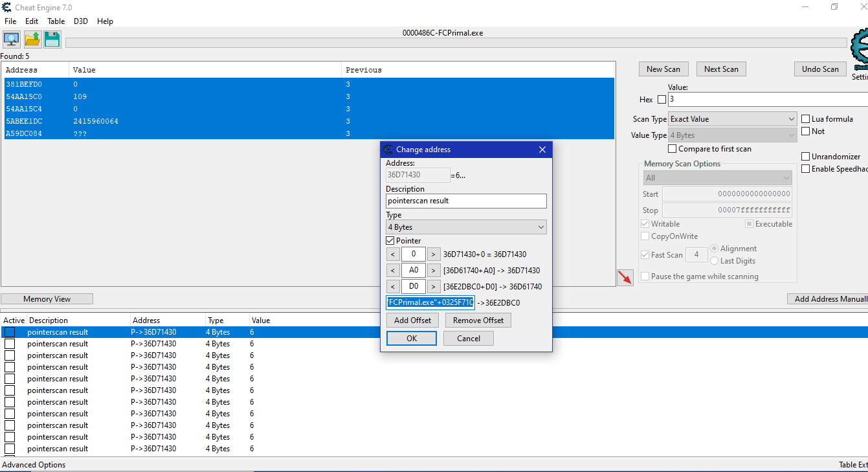This screenshot has width=868, height=472.
Task: Click the select process computer icon
Action: click(12, 39)
